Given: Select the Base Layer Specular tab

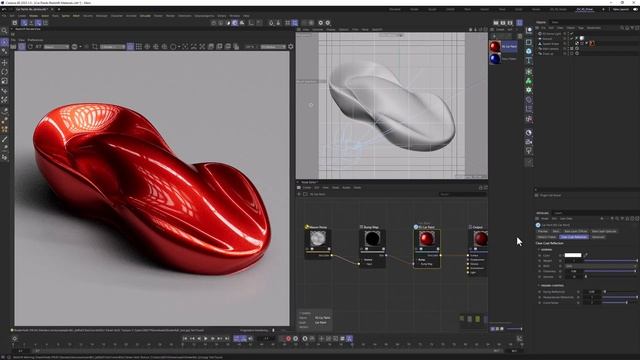Looking at the screenshot, I should (x=604, y=231).
